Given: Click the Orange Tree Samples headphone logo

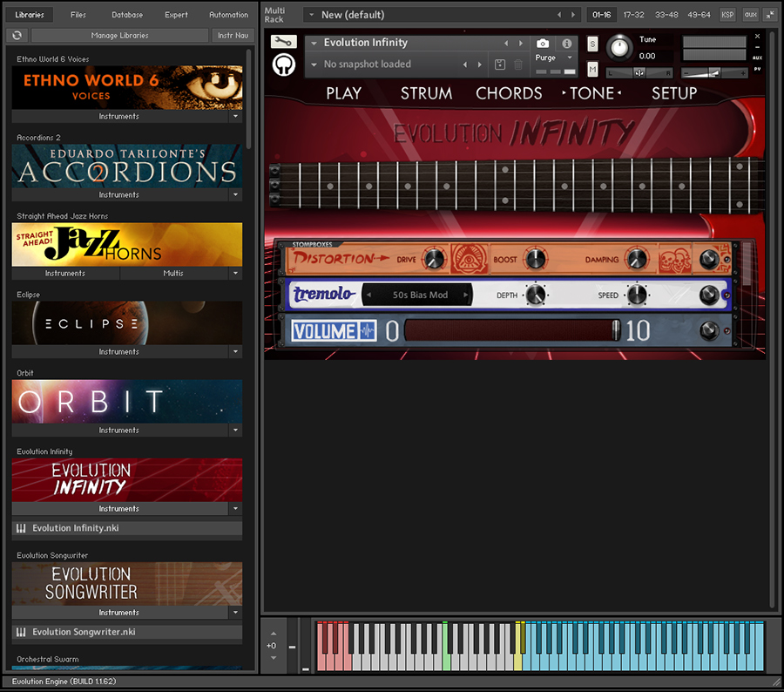Looking at the screenshot, I should pos(283,64).
